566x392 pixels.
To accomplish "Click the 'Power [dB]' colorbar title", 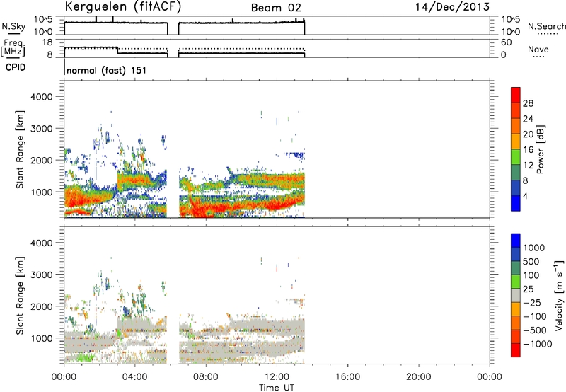I will [x=540, y=149].
